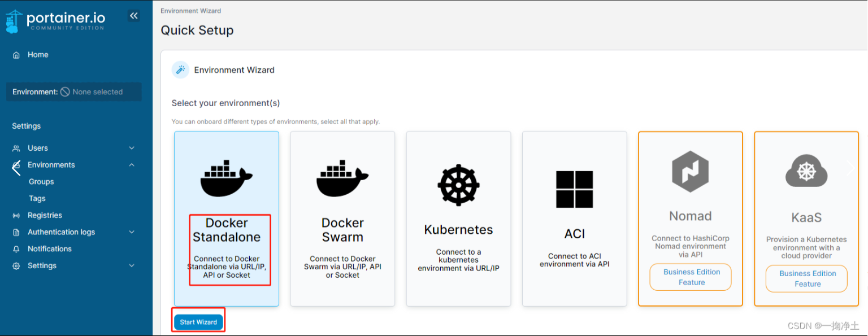Select the Docker Standalone environment card
This screenshot has height=336, width=868.
pos(227,219)
